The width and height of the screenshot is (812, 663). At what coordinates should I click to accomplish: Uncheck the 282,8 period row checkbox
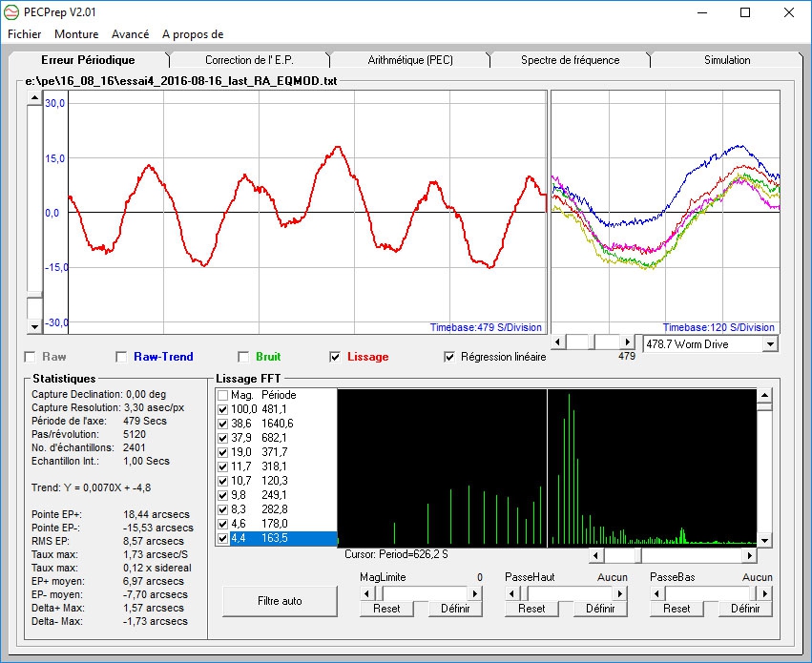pos(222,509)
